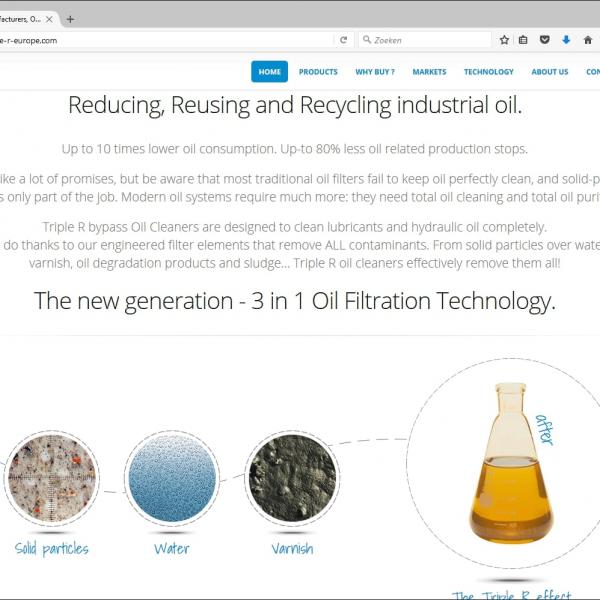Select the HOME menu item
The height and width of the screenshot is (600, 600).
click(x=269, y=72)
